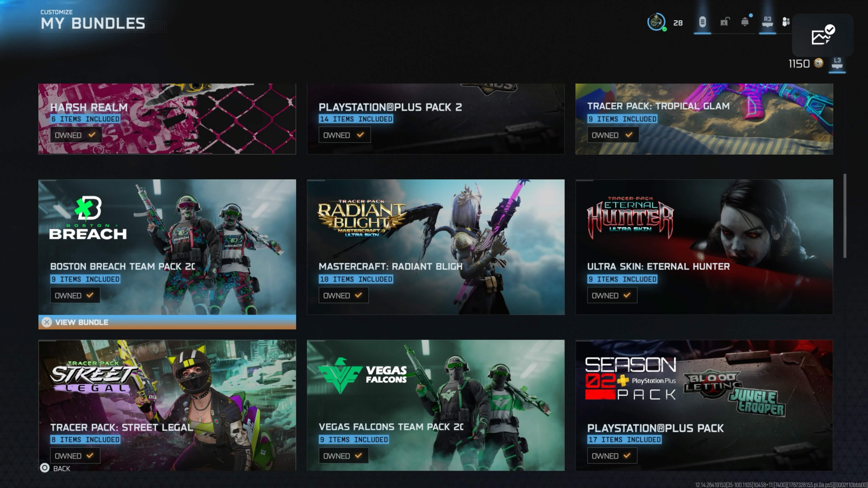Click player level "28"
Image resolution: width=868 pixels, height=488 pixels.
tap(678, 23)
